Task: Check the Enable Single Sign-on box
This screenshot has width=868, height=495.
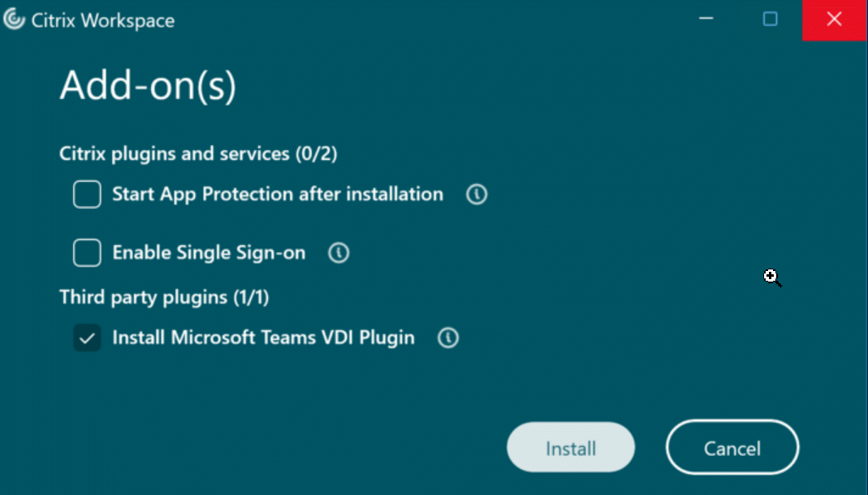Action: point(87,253)
